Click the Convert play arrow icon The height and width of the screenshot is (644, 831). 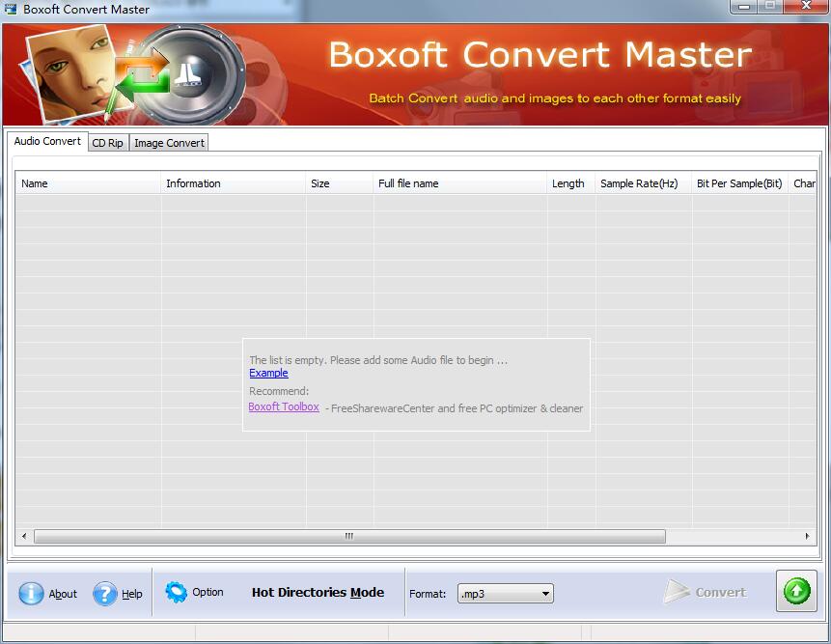[676, 592]
